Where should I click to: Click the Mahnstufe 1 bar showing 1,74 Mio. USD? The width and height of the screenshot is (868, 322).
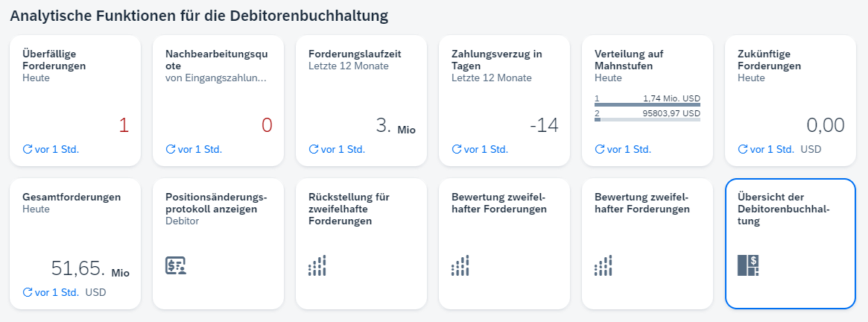click(647, 105)
